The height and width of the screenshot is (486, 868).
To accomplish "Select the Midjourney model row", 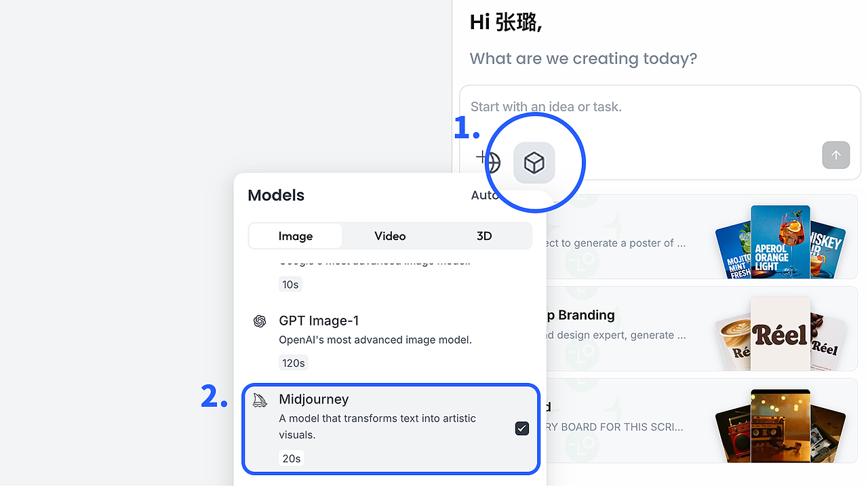I will (x=391, y=428).
